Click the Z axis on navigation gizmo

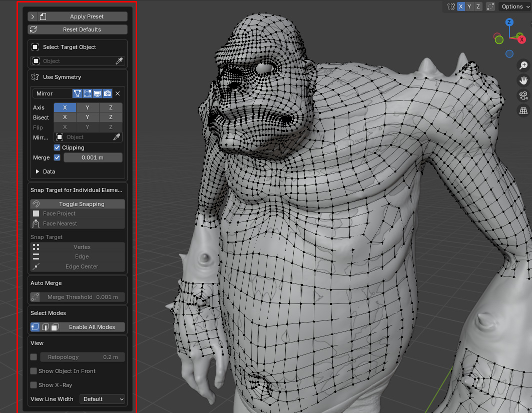click(509, 22)
